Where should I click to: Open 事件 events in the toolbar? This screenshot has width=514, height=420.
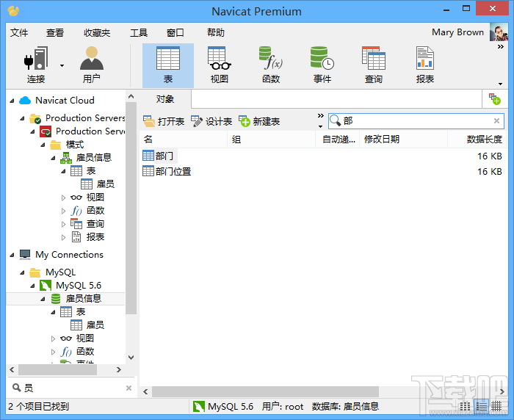point(322,65)
